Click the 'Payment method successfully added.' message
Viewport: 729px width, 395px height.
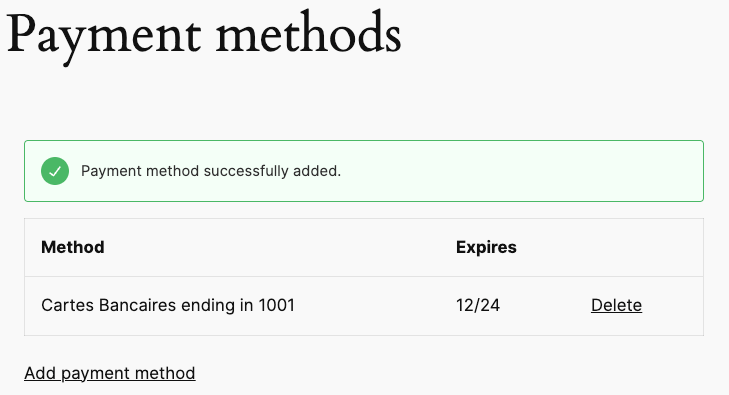[211, 171]
